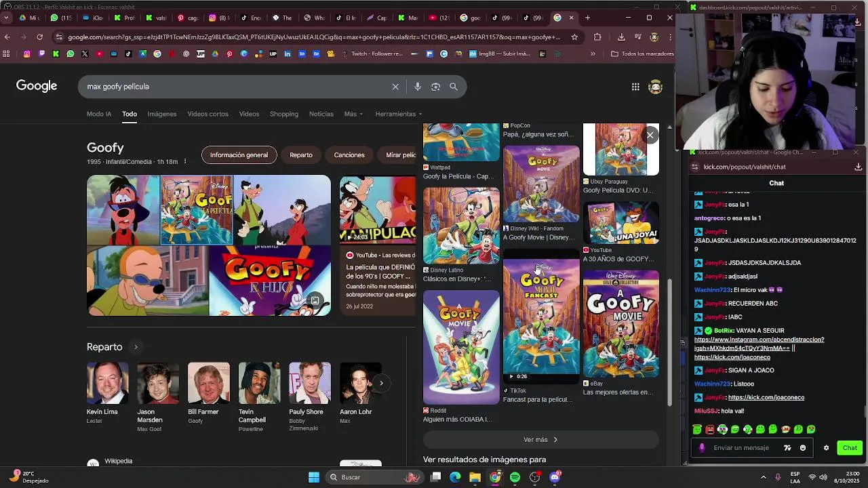Viewport: 868px width, 488px height.
Task: Select the Canciones chip
Action: point(349,155)
